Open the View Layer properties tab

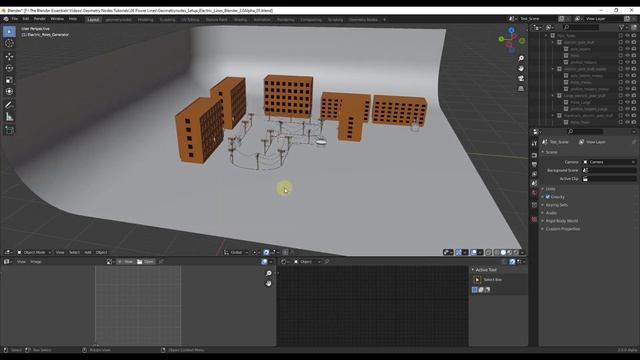534,174
